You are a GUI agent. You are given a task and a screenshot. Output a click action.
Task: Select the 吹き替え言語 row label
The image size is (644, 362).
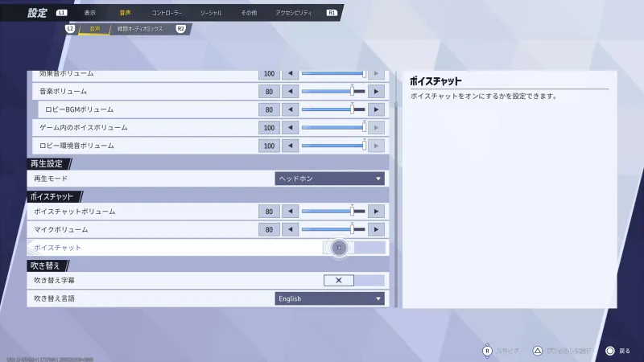pos(54,298)
